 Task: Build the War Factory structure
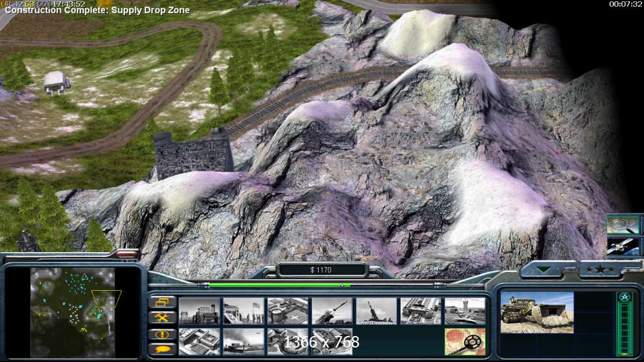click(421, 311)
